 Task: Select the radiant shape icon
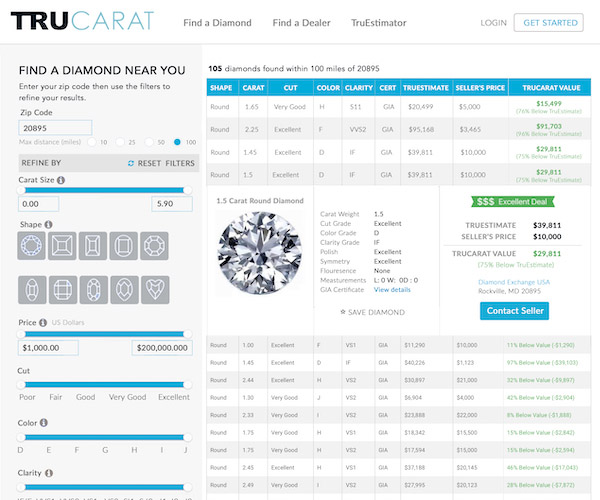pos(63,290)
